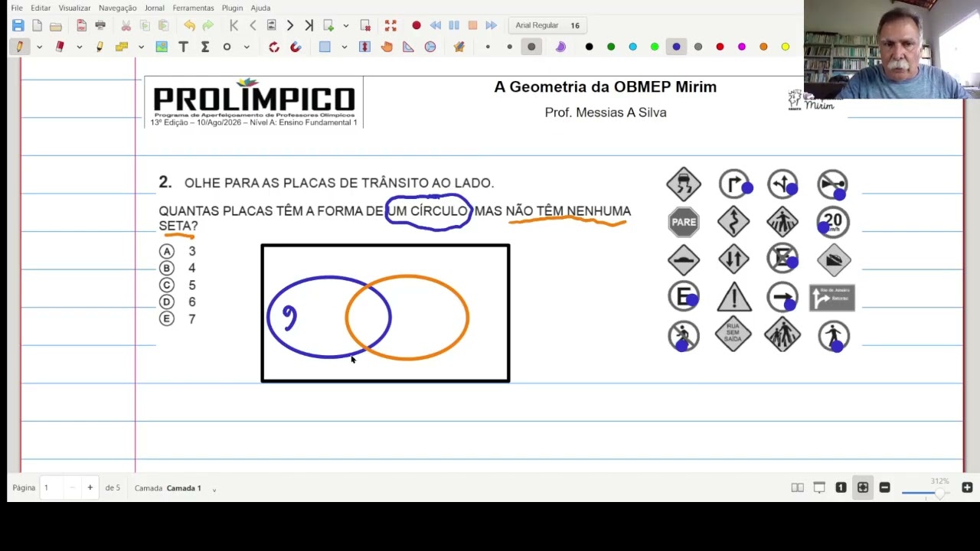Select the Hand tool

(x=387, y=47)
